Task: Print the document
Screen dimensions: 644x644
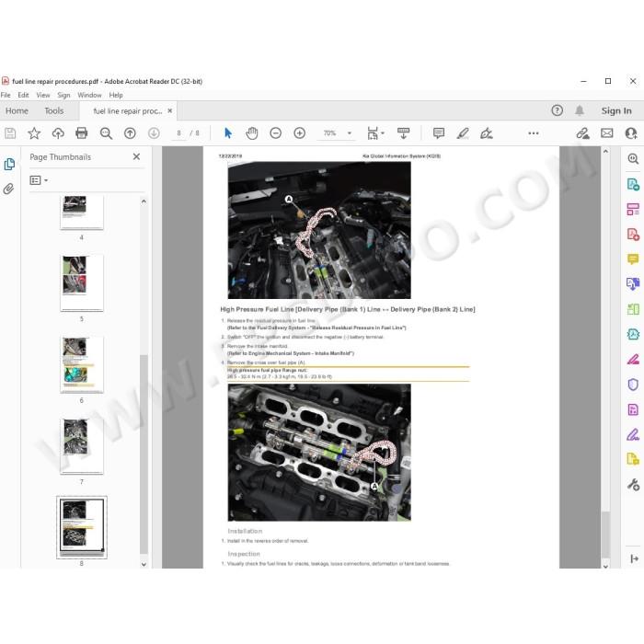Action: (82, 133)
